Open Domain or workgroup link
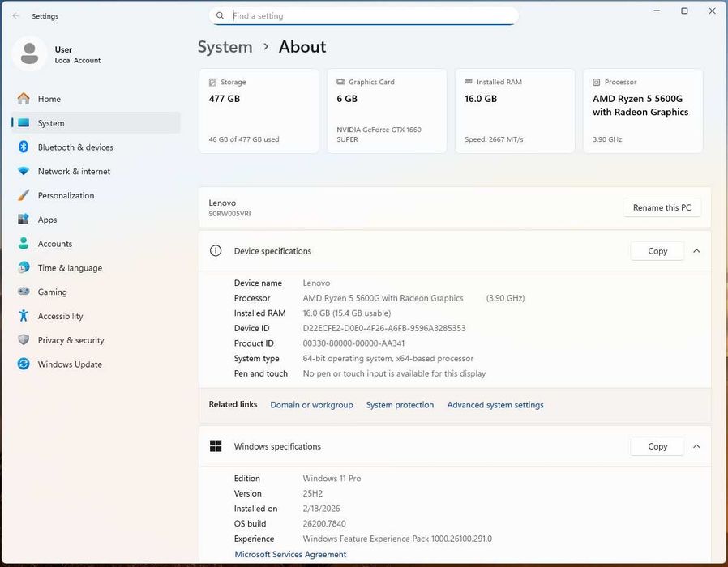728x567 pixels. [x=311, y=405]
